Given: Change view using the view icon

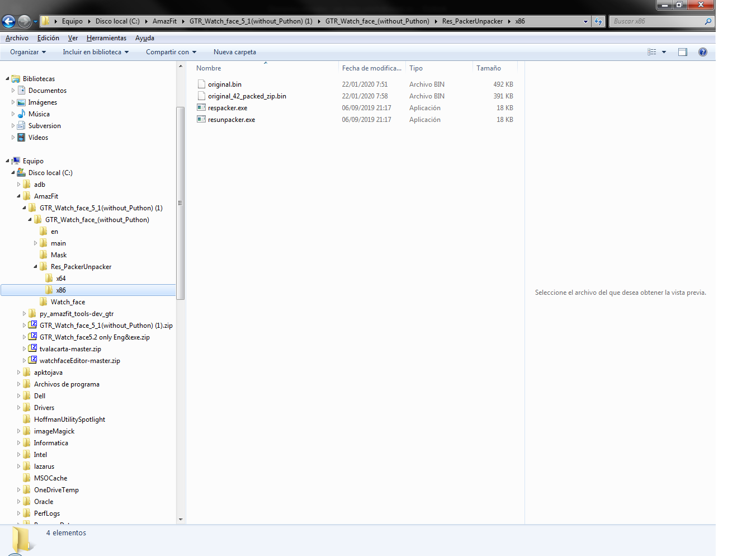Looking at the screenshot, I should [652, 52].
